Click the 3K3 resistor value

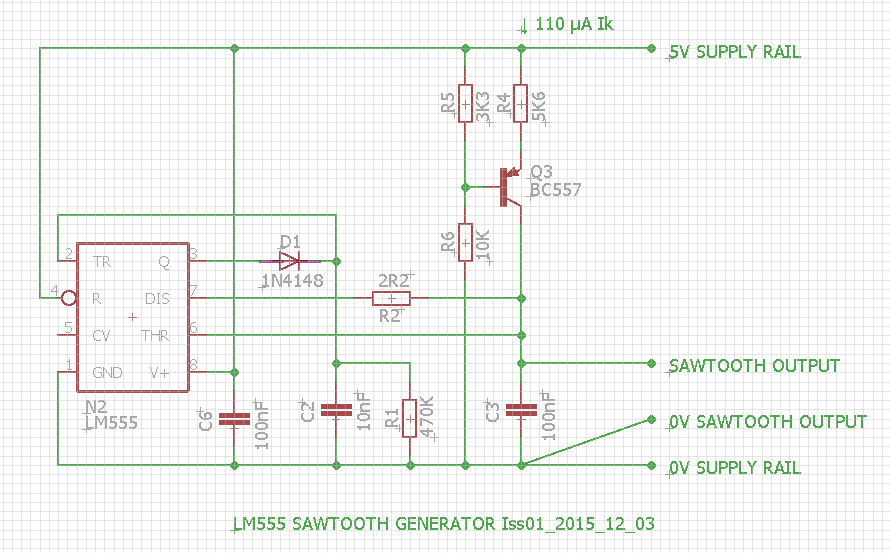click(483, 107)
